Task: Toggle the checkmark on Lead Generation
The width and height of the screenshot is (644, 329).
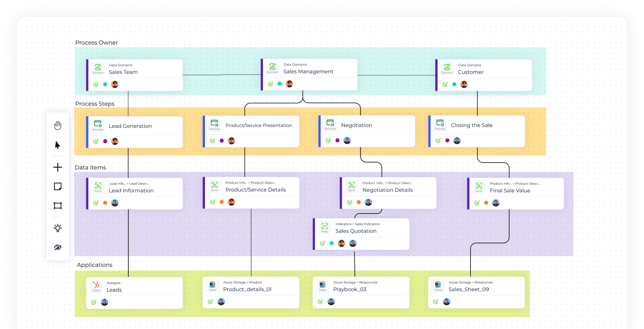Action: (96, 141)
